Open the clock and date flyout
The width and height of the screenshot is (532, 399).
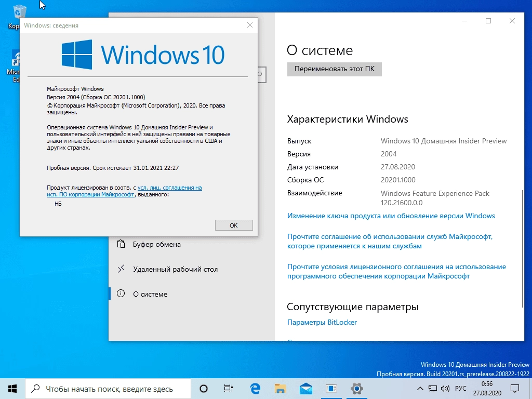(x=487, y=389)
